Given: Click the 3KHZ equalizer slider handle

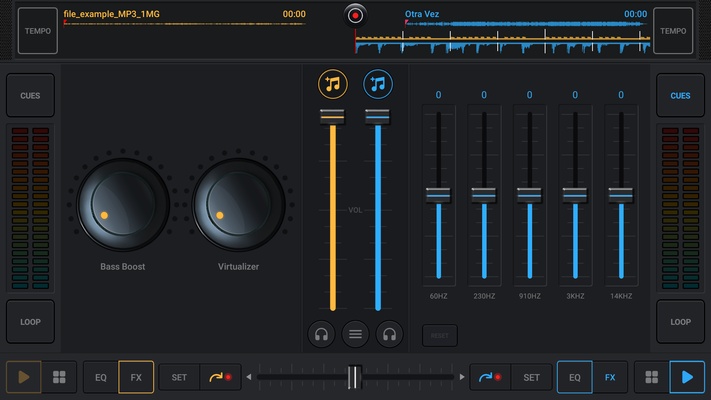Looking at the screenshot, I should pyautogui.click(x=575, y=195).
